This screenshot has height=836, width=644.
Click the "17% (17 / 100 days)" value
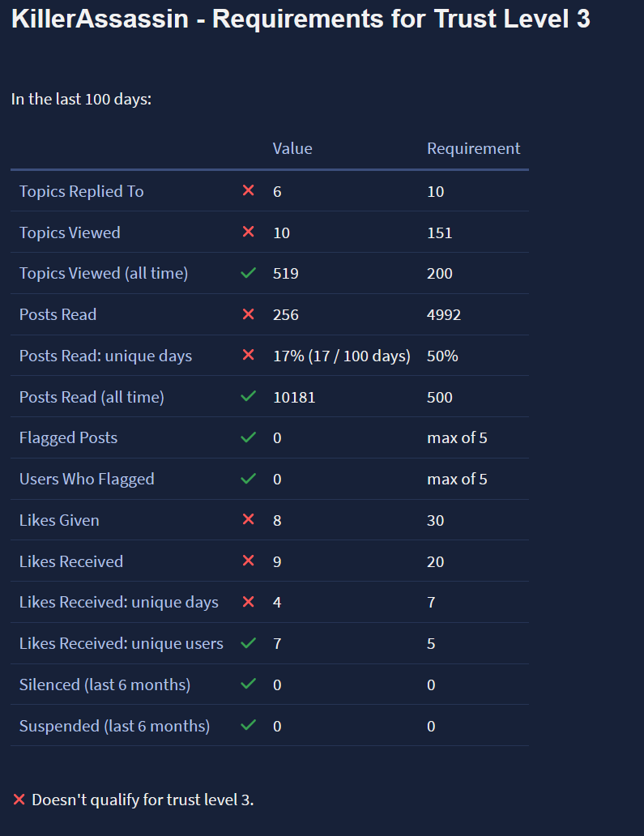coord(342,356)
